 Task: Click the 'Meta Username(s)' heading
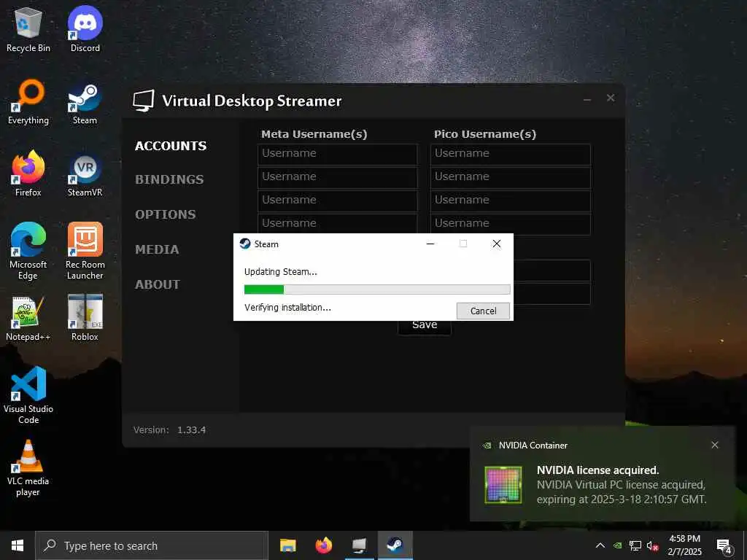(314, 134)
